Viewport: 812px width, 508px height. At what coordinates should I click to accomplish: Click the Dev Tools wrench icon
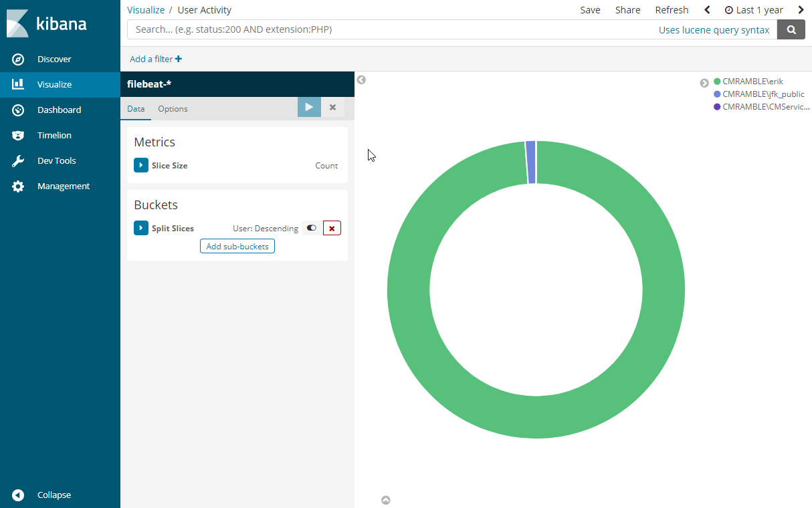(x=18, y=161)
